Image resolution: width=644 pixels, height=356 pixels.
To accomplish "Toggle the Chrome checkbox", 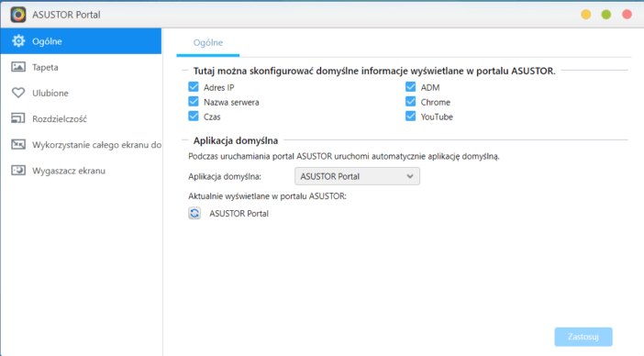I will click(411, 102).
